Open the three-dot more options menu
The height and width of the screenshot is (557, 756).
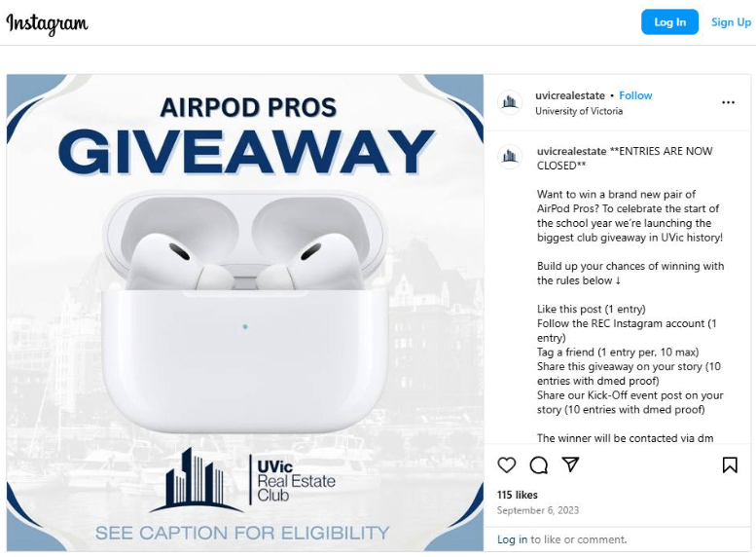tap(728, 102)
